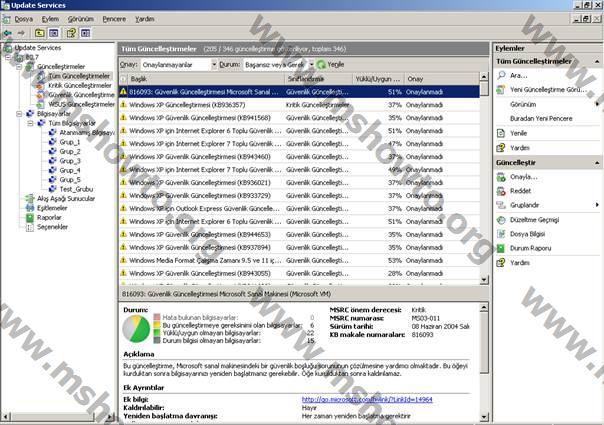The width and height of the screenshot is (604, 425).
Task: Click the Gruplandır icon
Action: 501,205
